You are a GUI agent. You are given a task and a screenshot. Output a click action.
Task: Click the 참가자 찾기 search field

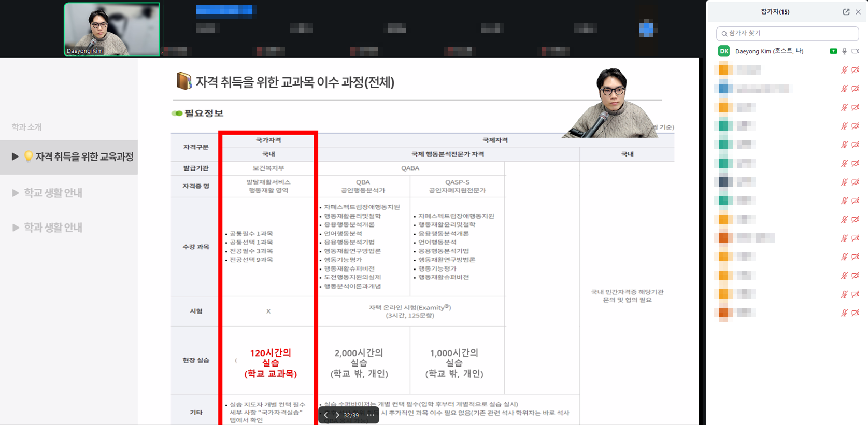pyautogui.click(x=788, y=33)
